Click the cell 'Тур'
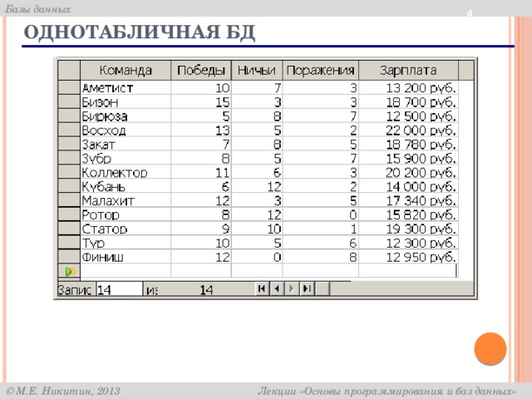This screenshot has width=532, height=399. click(x=126, y=243)
